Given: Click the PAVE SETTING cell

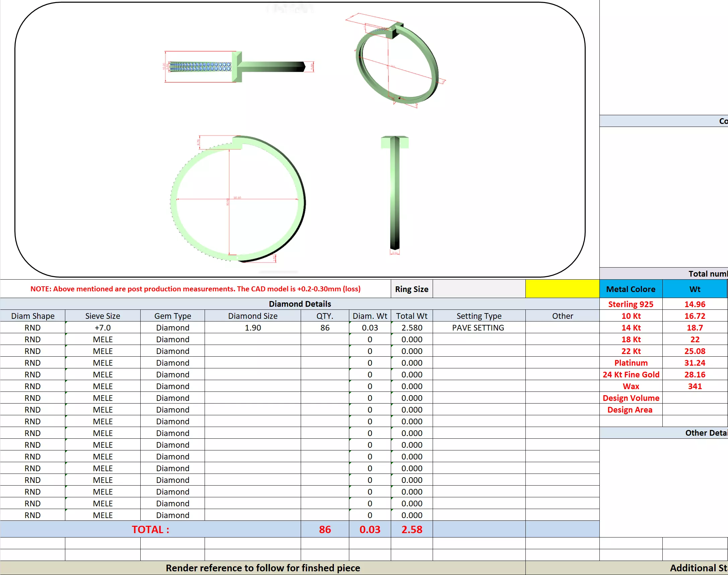Looking at the screenshot, I should pos(478,328).
